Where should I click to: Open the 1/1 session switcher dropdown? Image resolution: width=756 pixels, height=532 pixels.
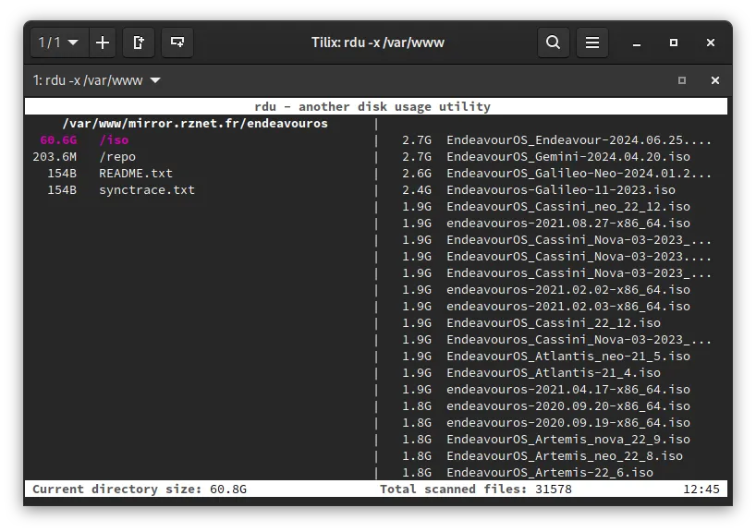tap(59, 42)
